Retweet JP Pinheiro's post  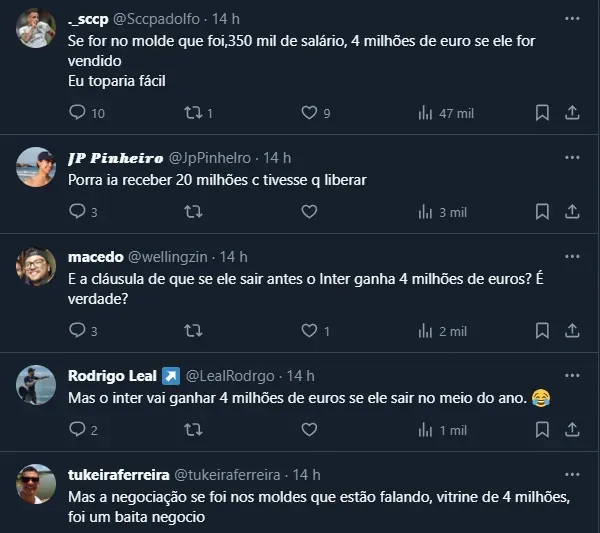[x=193, y=211]
